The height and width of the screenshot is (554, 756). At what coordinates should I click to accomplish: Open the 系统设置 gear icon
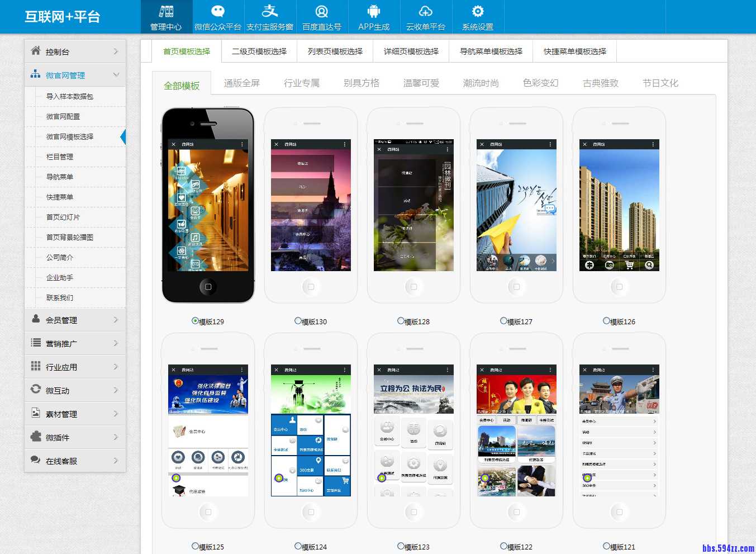tap(478, 12)
